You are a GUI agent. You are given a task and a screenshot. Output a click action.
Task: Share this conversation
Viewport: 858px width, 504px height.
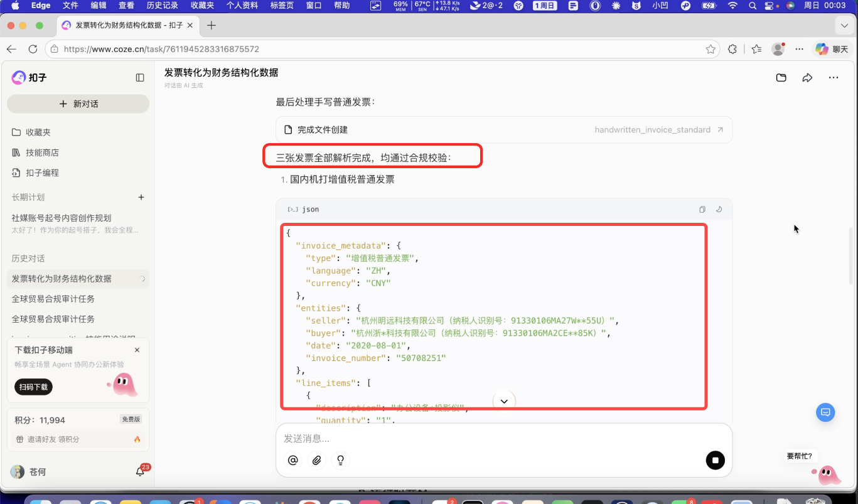807,78
